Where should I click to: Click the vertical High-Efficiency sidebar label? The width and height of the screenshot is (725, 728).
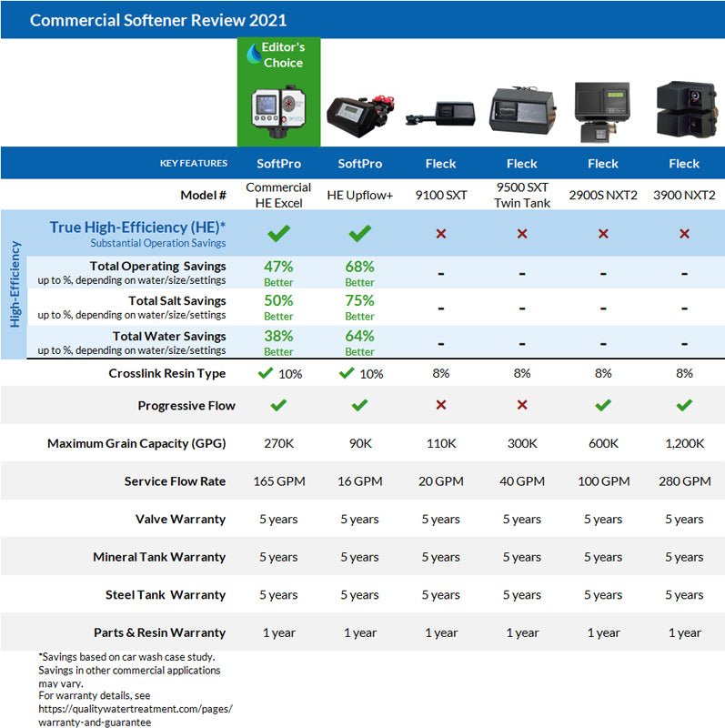14,285
